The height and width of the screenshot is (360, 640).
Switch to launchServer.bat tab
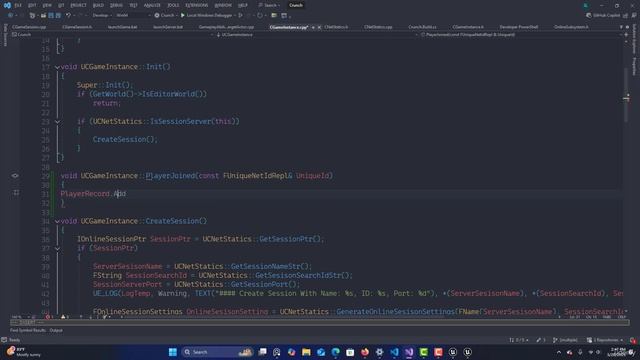click(168, 27)
